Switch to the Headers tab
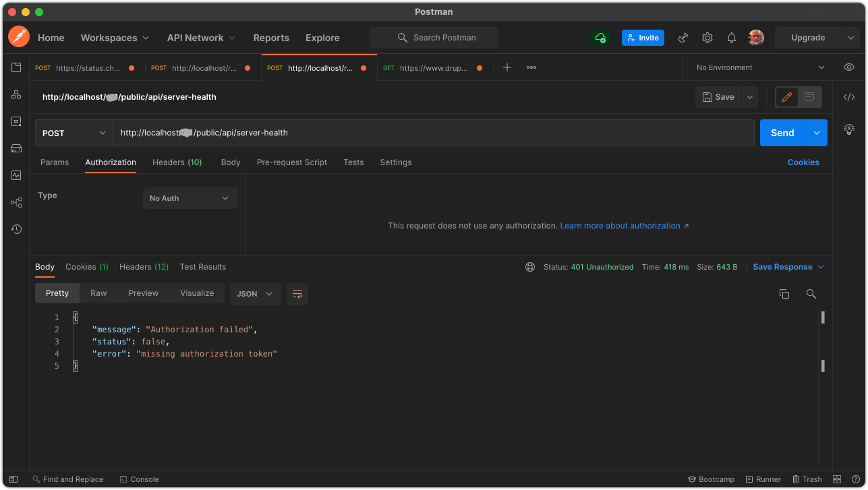Viewport: 868px width, 490px height. tap(177, 162)
